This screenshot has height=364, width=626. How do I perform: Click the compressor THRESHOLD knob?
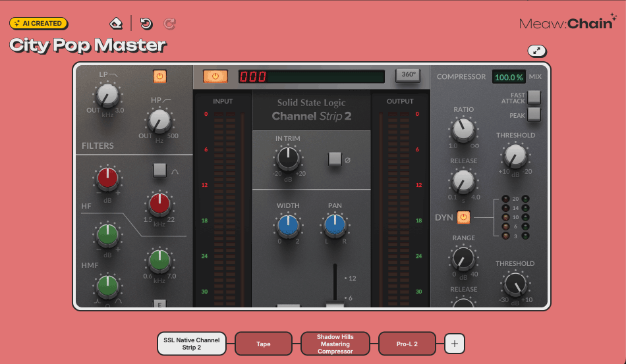pos(515,155)
